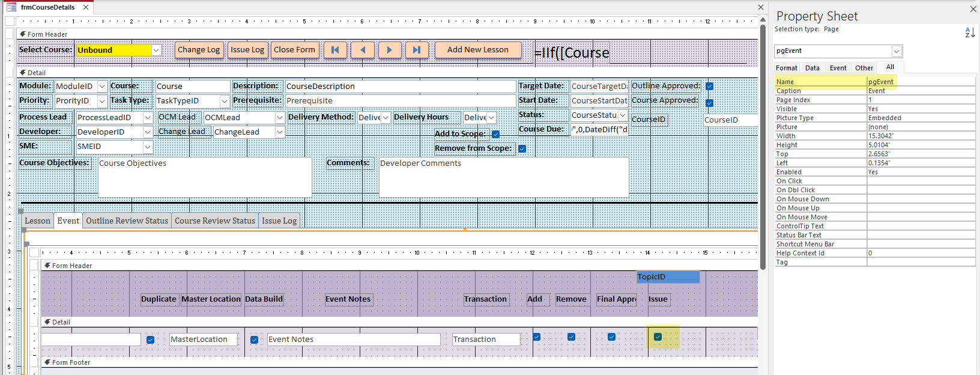980x375 pixels.
Task: Select the main form Detail section bar
Action: pyautogui.click(x=387, y=73)
